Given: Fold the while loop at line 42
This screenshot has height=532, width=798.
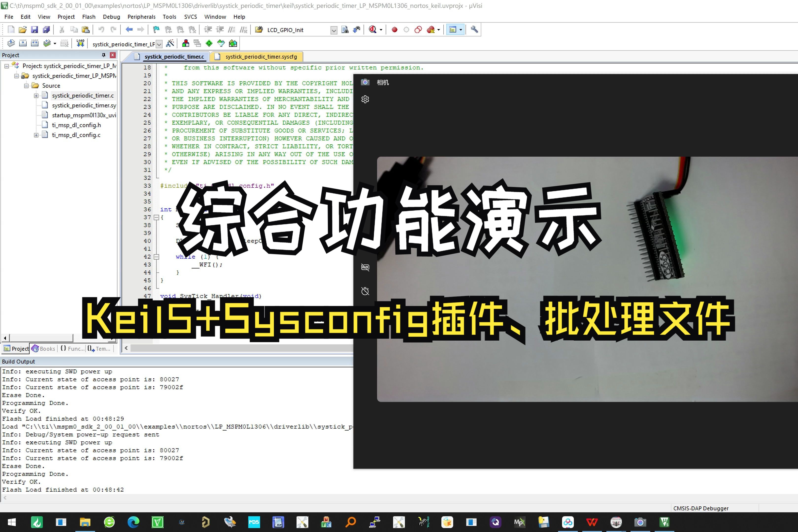Looking at the screenshot, I should click(x=156, y=257).
